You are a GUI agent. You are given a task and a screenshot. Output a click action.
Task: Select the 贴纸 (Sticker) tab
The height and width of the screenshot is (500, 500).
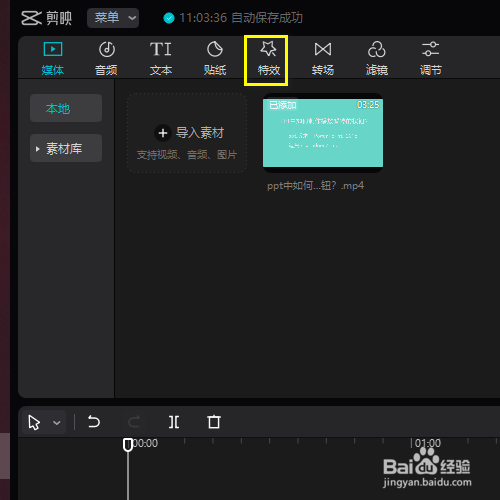click(x=215, y=58)
